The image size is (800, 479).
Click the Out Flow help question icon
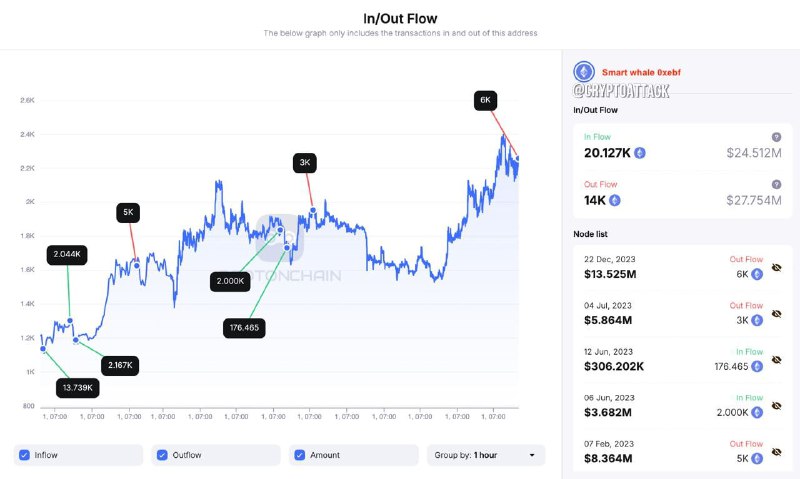click(x=776, y=184)
